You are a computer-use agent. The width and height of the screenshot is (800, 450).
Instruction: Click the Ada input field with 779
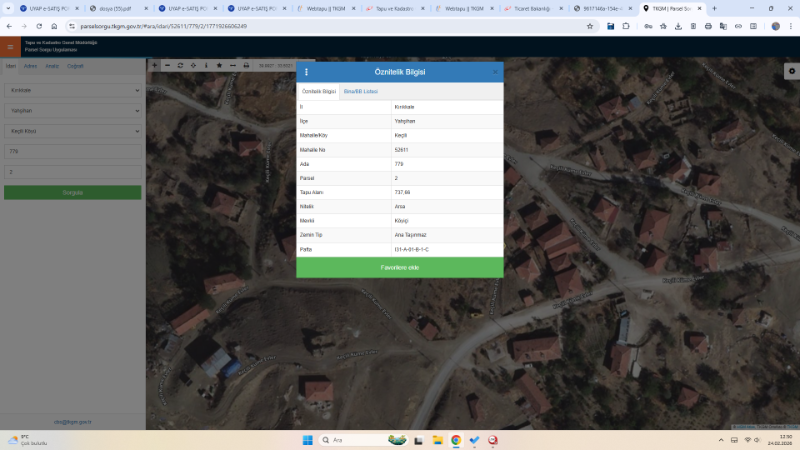pos(73,151)
